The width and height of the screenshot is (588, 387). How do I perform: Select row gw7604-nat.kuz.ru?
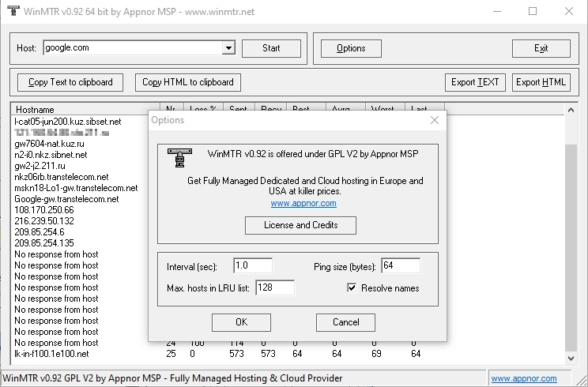point(49,144)
